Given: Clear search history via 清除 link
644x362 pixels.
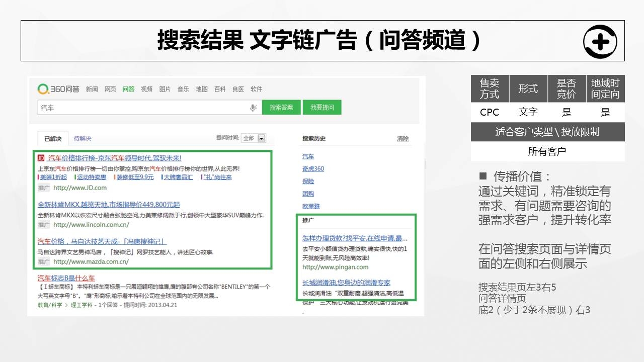Looking at the screenshot, I should tap(403, 138).
